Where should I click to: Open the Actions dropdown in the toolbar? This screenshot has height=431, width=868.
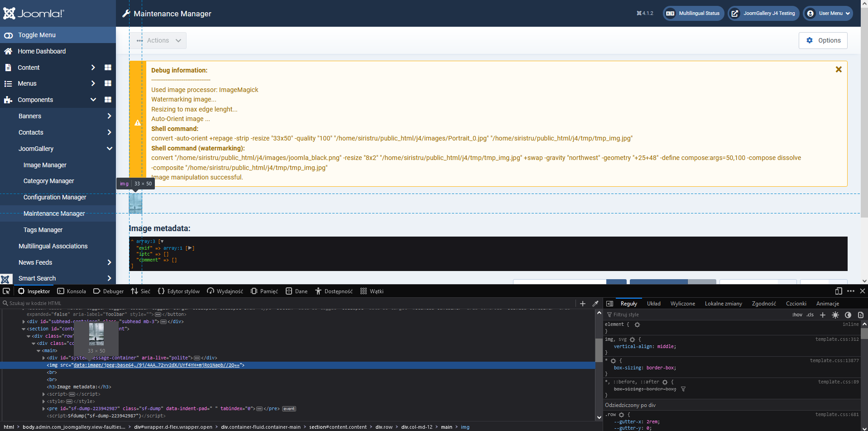[158, 40]
